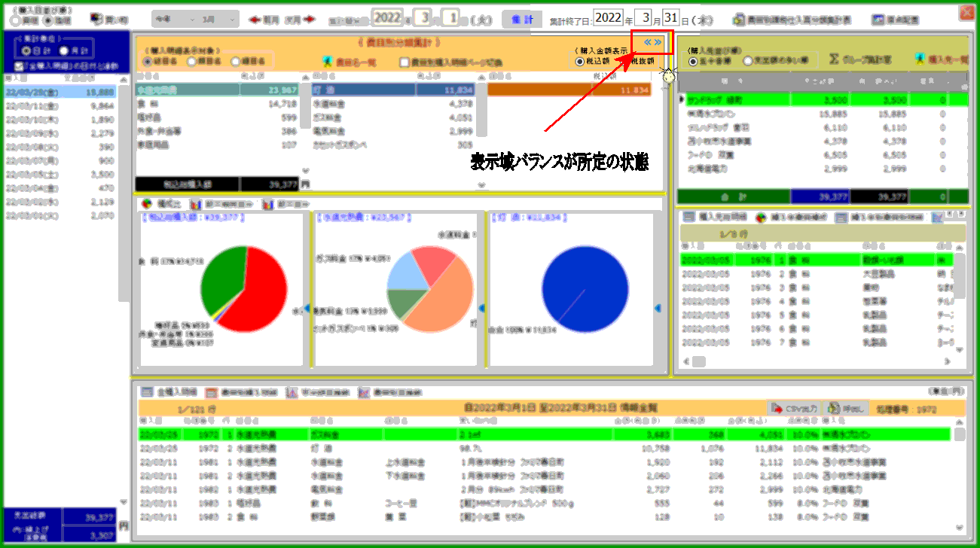Select the 税込額 radio button
This screenshot has height=548, width=980.
580,62
